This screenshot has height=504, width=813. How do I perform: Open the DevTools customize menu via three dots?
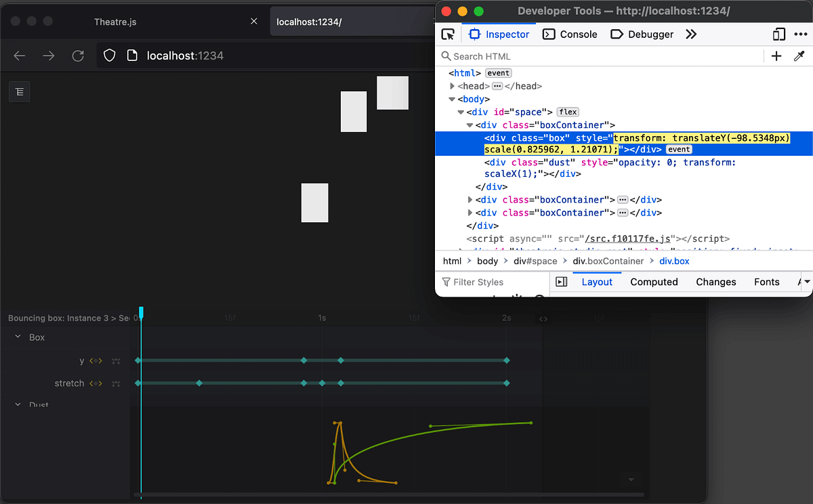pyautogui.click(x=800, y=34)
